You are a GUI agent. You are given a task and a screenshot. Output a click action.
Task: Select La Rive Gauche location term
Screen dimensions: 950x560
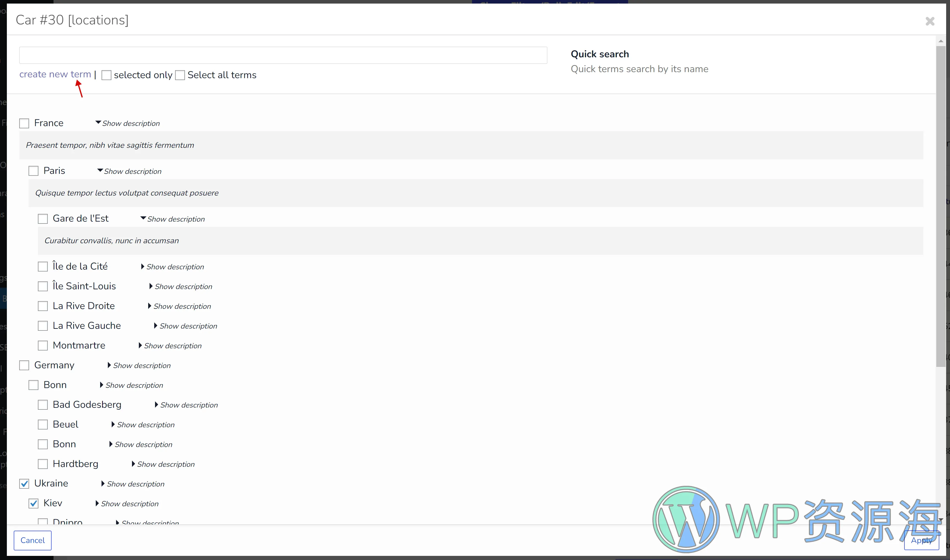coord(43,325)
